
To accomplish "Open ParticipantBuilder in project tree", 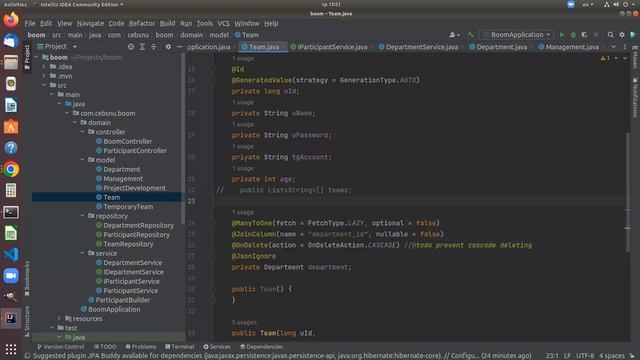I will pyautogui.click(x=119, y=300).
